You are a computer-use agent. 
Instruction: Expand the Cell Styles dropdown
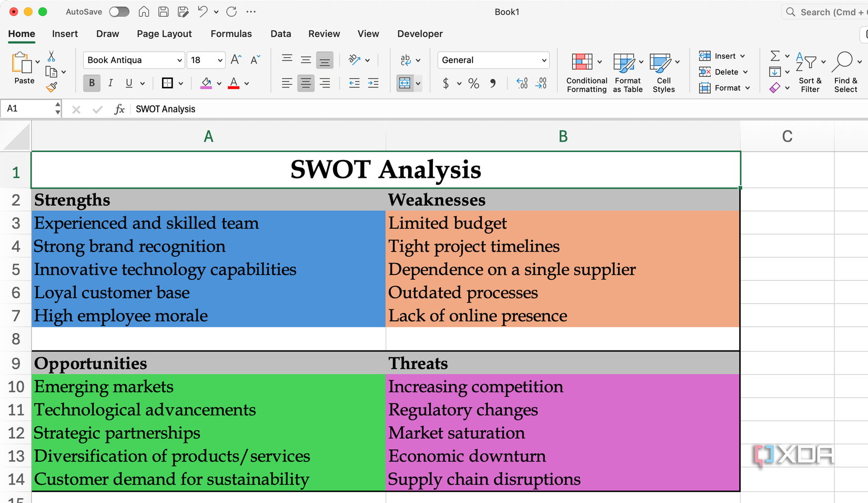pyautogui.click(x=677, y=62)
